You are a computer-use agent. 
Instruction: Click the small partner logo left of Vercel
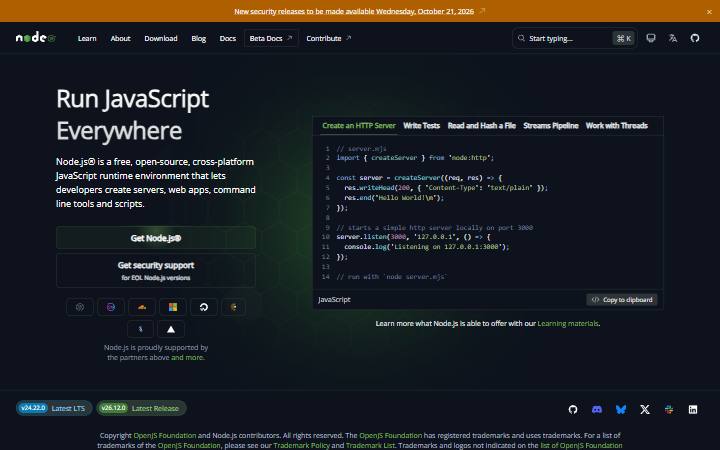[x=141, y=329]
